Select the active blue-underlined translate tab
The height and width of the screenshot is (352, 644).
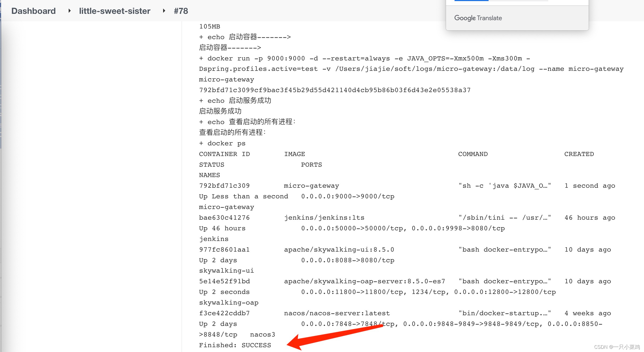471,1
